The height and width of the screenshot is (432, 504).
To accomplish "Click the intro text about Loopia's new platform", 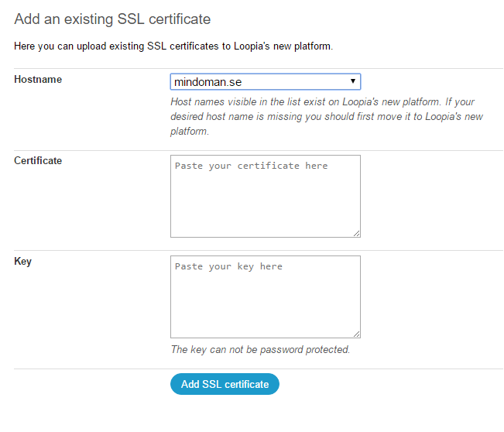I will [173, 46].
